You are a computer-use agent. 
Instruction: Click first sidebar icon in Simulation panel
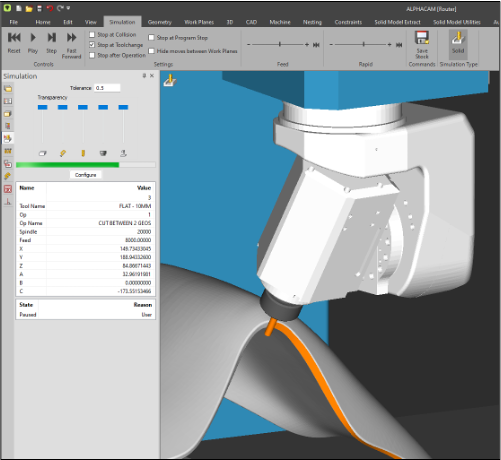(8, 89)
